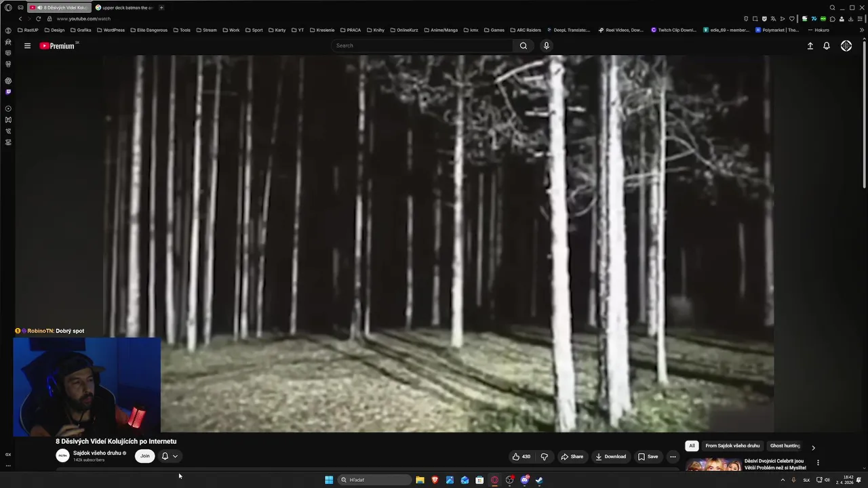The width and height of the screenshot is (868, 488).
Task: Open the Grafika bookmarks folder
Action: 81,30
